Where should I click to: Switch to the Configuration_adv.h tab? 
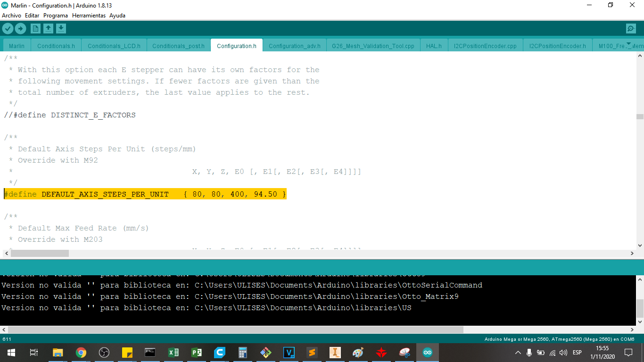[x=295, y=46]
